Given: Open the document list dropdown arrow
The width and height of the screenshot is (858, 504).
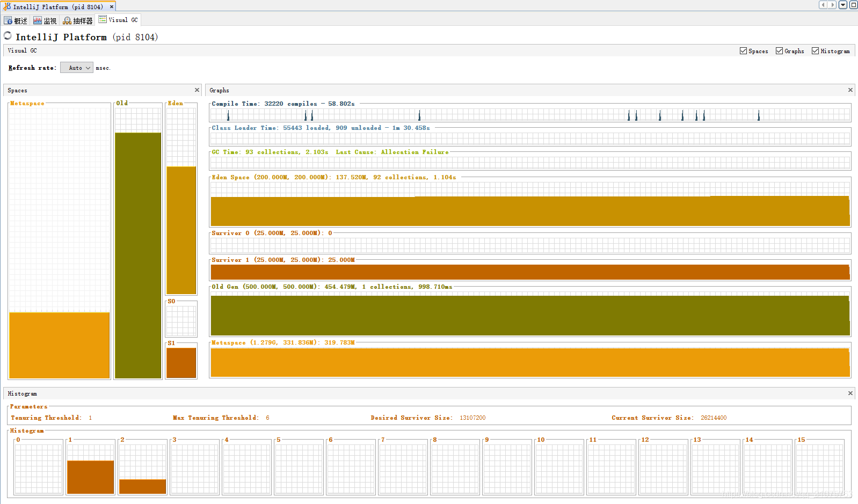Looking at the screenshot, I should click(843, 5).
